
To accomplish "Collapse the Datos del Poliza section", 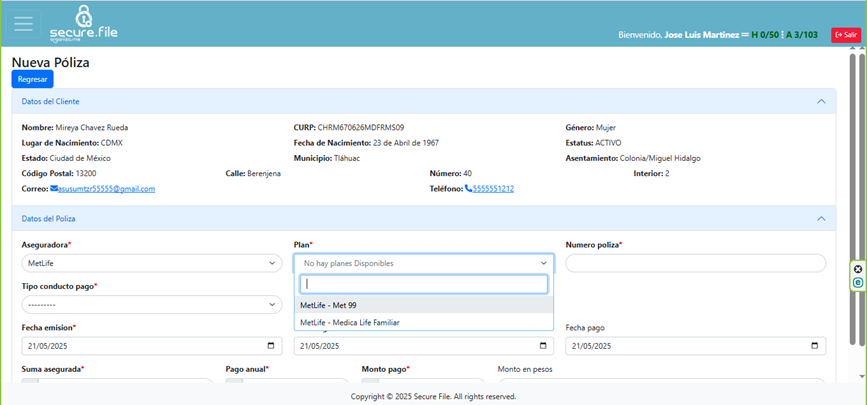I will click(821, 218).
